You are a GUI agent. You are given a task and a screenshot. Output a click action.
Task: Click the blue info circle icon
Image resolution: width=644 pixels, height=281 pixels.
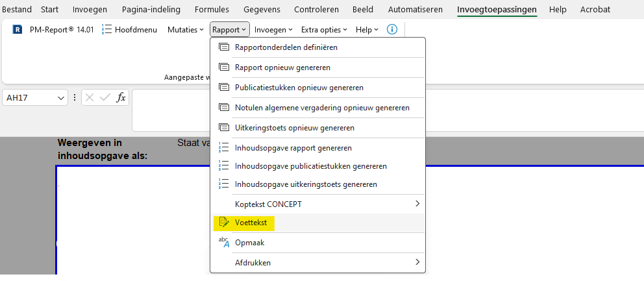tap(392, 30)
